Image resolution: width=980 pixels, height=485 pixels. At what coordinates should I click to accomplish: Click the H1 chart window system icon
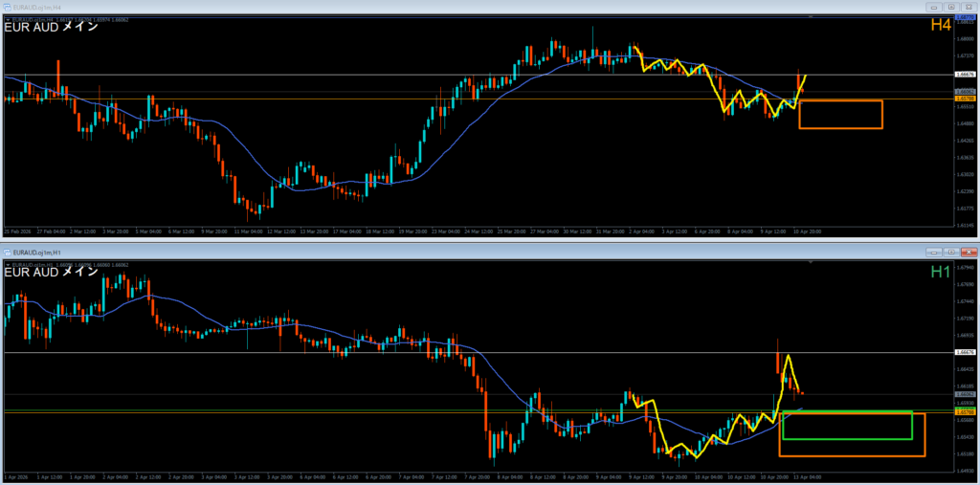click(x=8, y=251)
